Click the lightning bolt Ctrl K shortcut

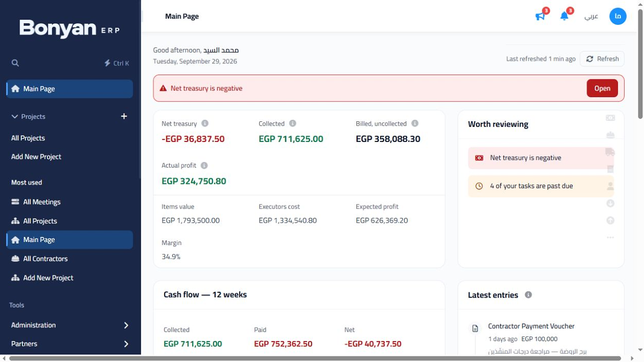pos(116,63)
